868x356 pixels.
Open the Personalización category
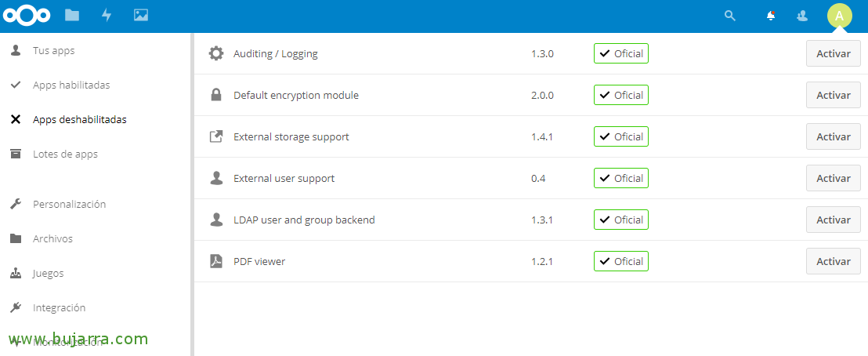[69, 204]
